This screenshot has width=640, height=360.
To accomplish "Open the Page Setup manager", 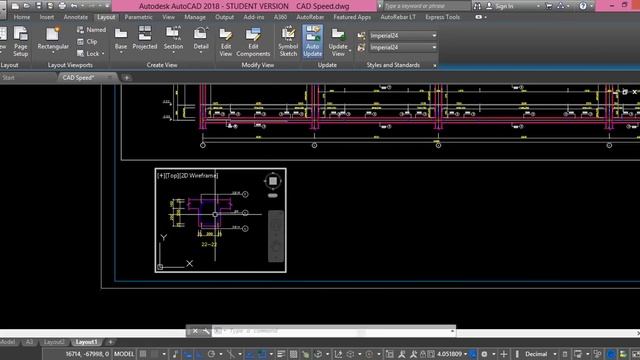I will (x=20, y=41).
